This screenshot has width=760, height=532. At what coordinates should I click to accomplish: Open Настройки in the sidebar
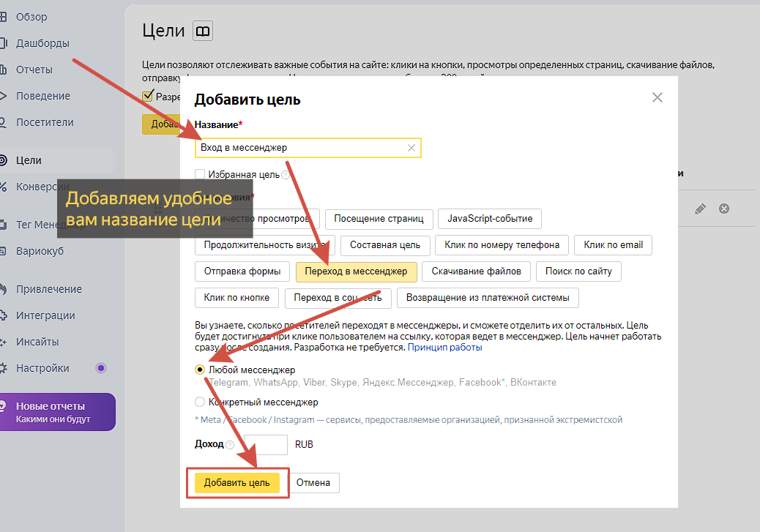click(x=42, y=368)
